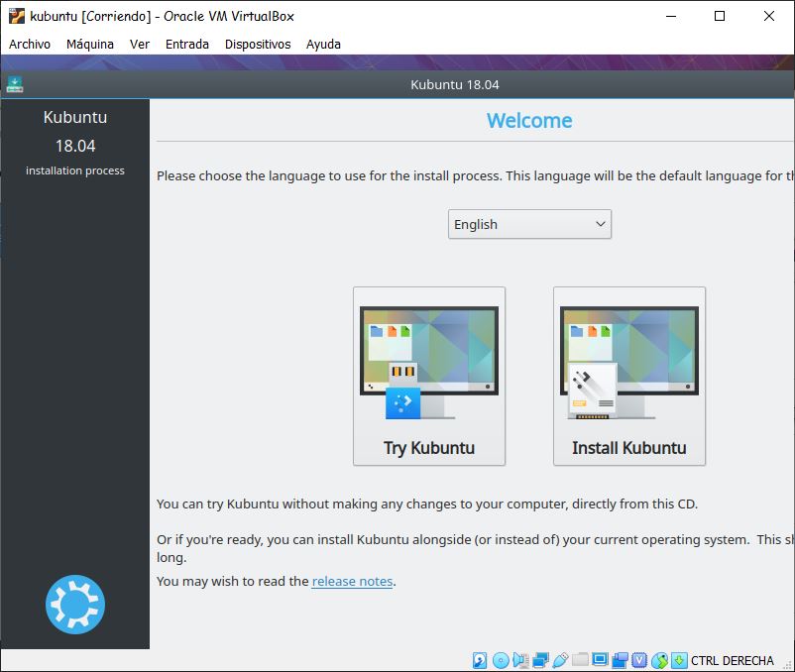
Task: Open the Ver menu
Action: click(x=140, y=44)
